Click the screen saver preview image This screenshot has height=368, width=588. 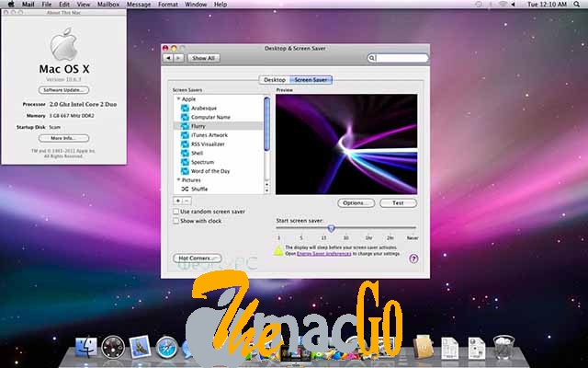tap(346, 144)
